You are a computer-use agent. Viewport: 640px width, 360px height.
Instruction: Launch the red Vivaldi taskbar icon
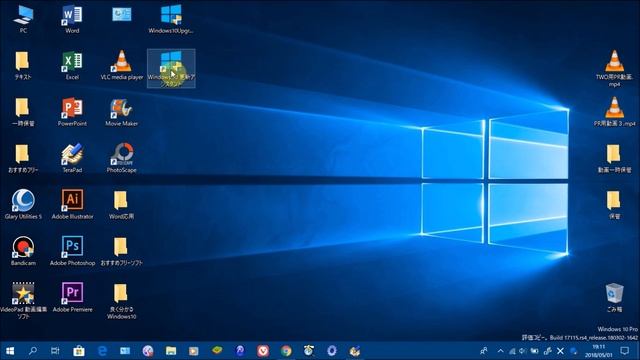coord(263,351)
